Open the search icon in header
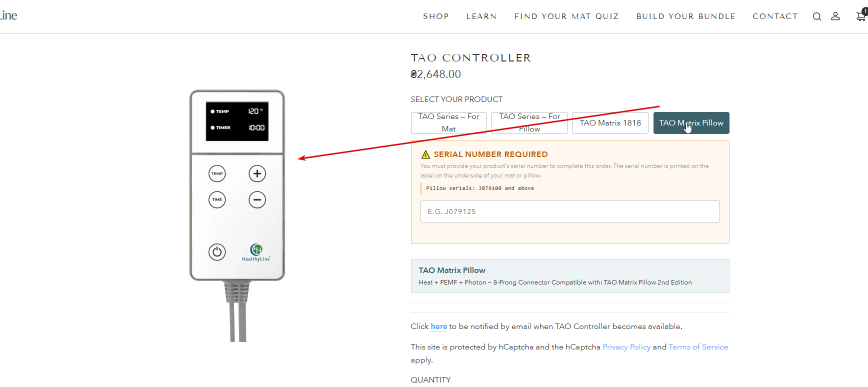This screenshot has height=387, width=868. pyautogui.click(x=817, y=16)
